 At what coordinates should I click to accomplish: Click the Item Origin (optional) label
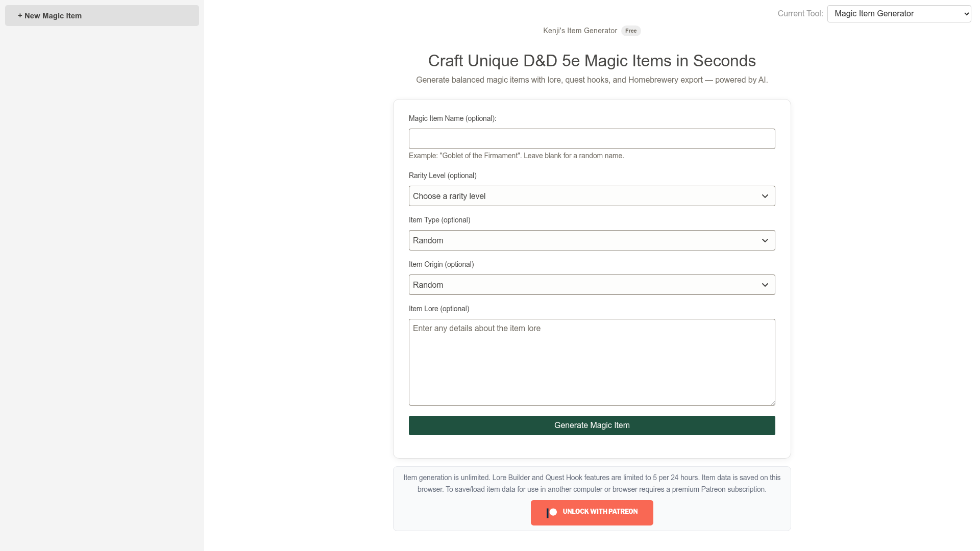click(441, 264)
